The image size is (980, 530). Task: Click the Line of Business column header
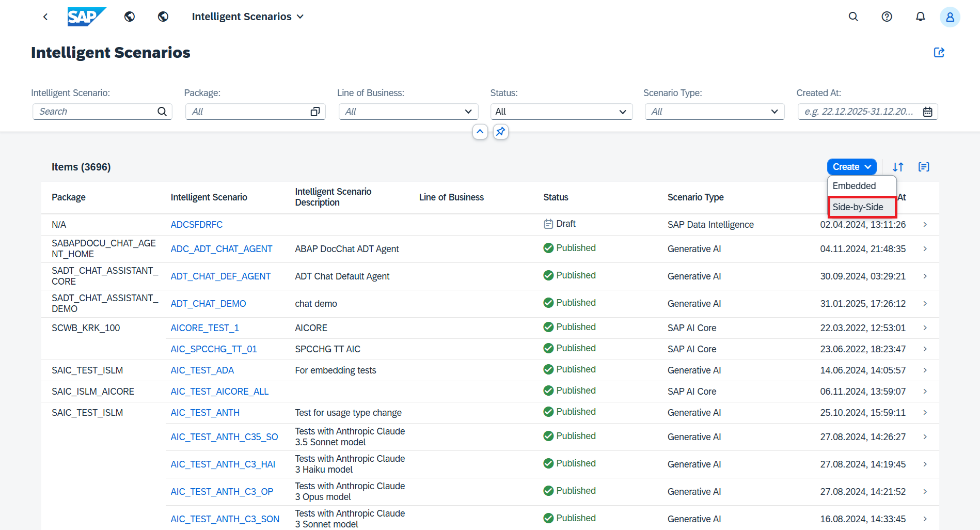tap(451, 197)
